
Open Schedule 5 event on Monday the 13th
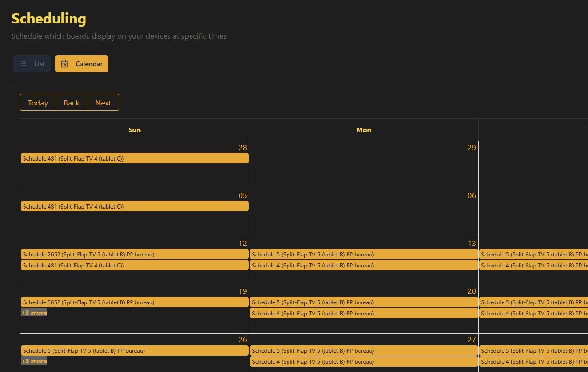click(363, 255)
